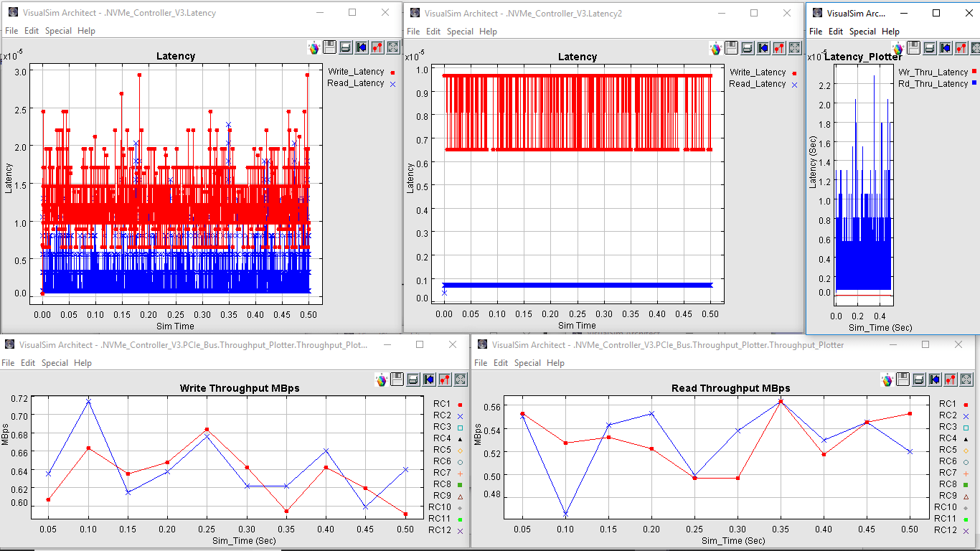
Task: Open the Special menu in the first Latency window
Action: [58, 31]
